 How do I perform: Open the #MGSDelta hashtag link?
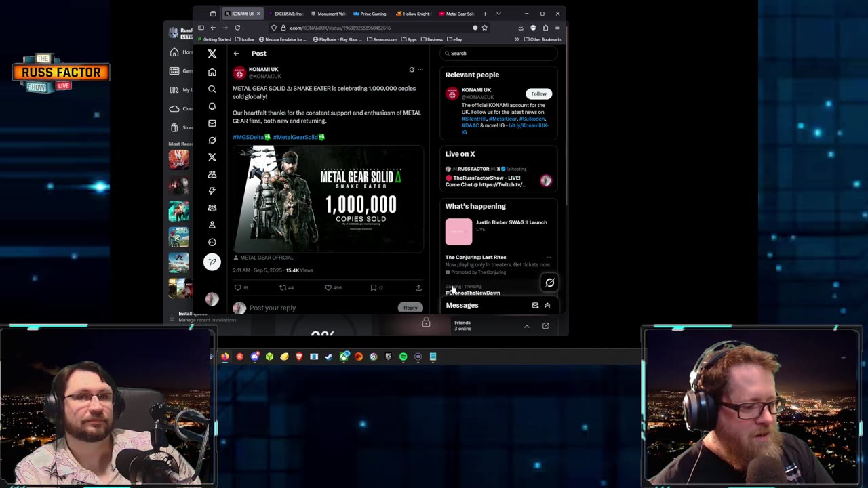point(252,138)
